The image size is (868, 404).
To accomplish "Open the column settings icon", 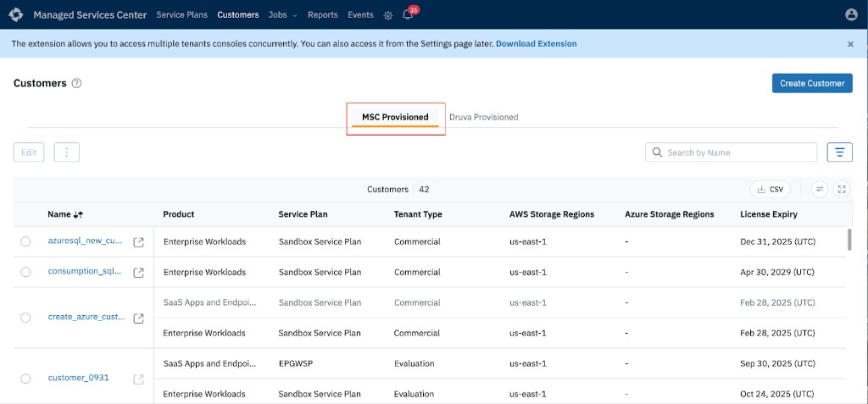I will coord(820,189).
